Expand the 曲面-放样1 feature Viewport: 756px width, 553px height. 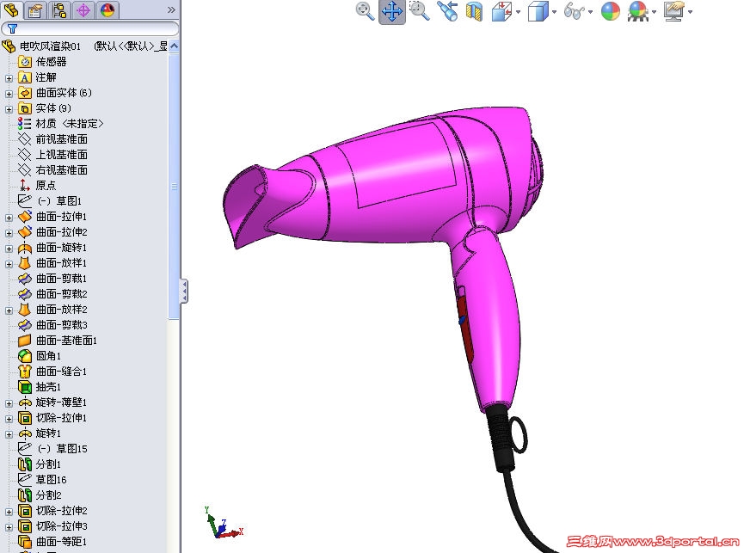(9, 264)
